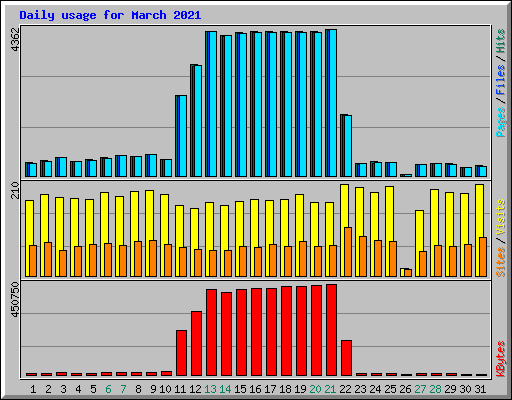The width and height of the screenshot is (512, 400).
Task: Select the cyan hits bar for day 9
Action: pyautogui.click(x=153, y=166)
